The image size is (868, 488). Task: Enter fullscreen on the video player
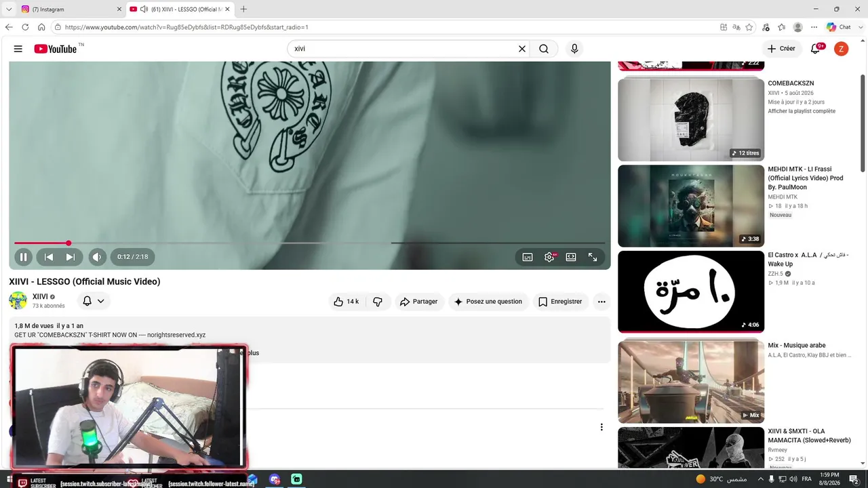coord(593,257)
